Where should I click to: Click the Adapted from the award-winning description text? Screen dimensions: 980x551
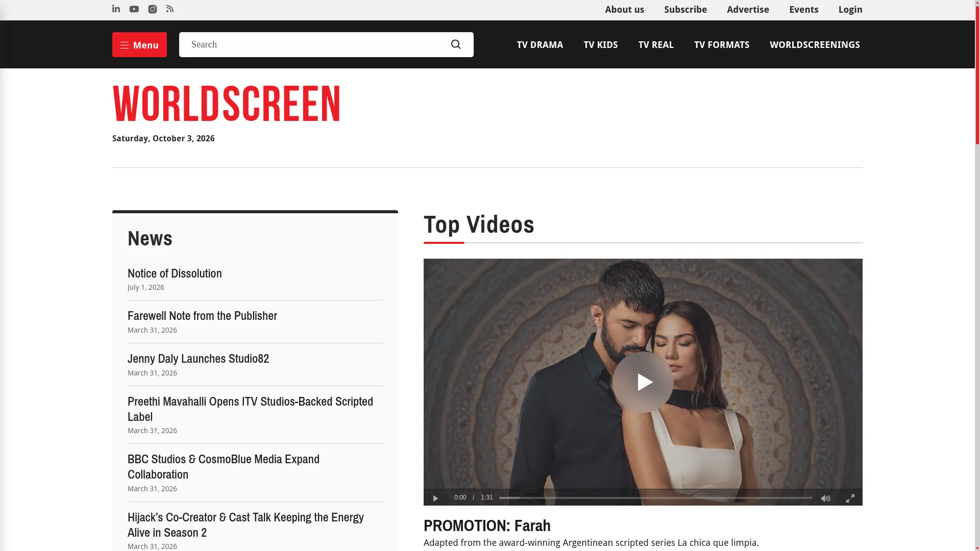(x=591, y=543)
